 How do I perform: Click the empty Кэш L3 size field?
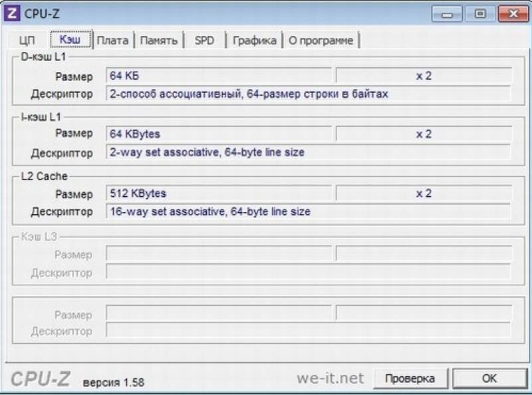click(x=219, y=253)
